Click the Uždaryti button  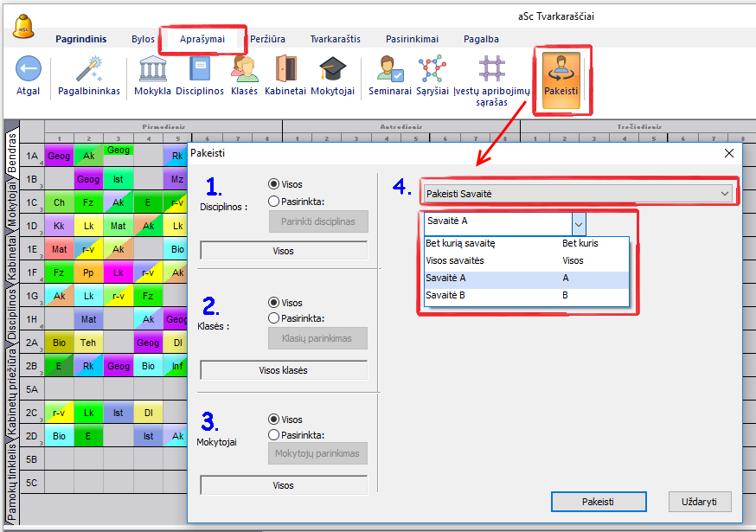700,502
